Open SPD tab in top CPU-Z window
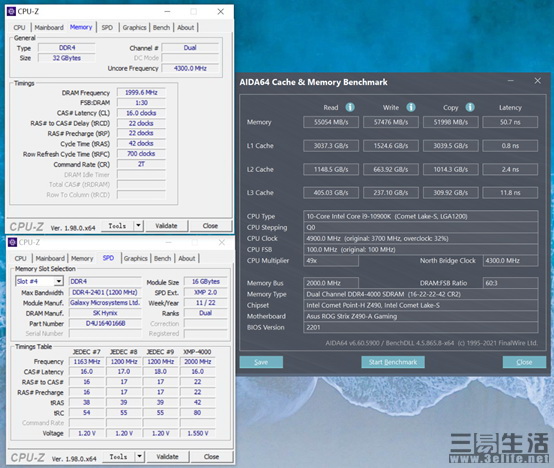This screenshot has height=468, width=554. pyautogui.click(x=107, y=28)
